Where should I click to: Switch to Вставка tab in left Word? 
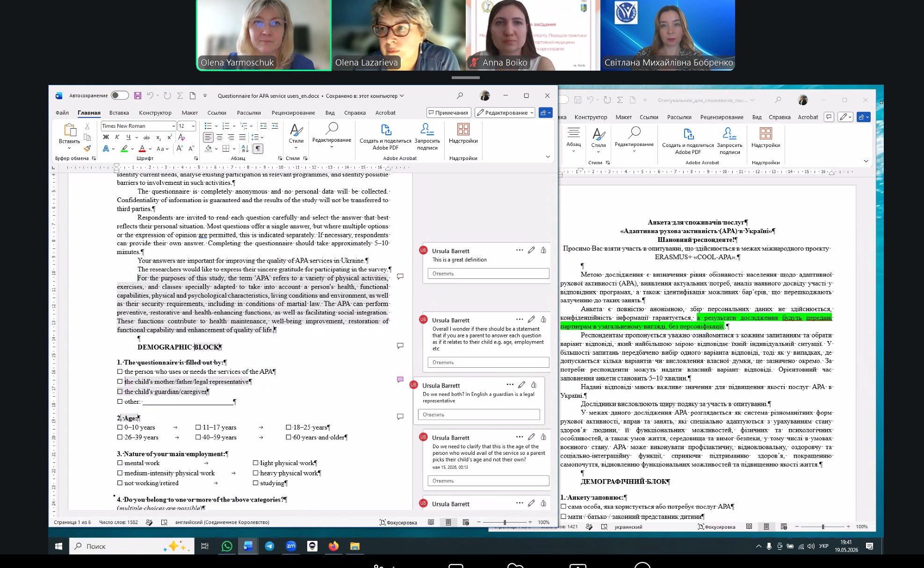(119, 113)
